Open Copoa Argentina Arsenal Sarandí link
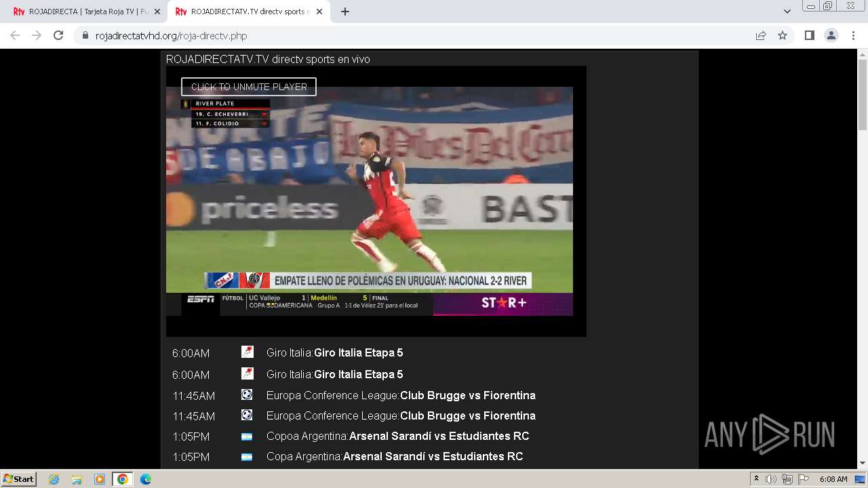868x488 pixels. (x=439, y=436)
